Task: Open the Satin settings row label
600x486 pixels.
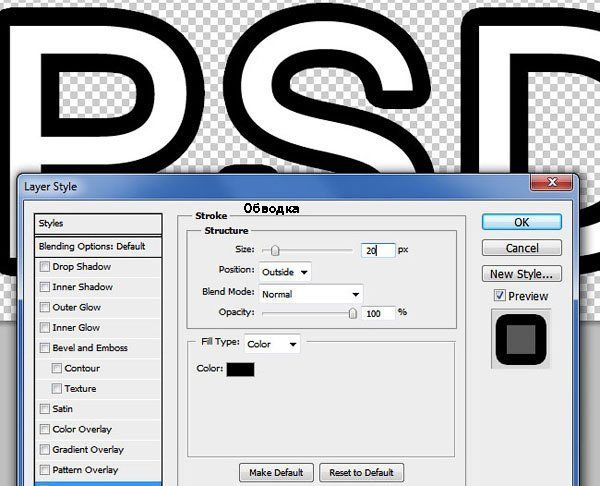Action: [62, 409]
